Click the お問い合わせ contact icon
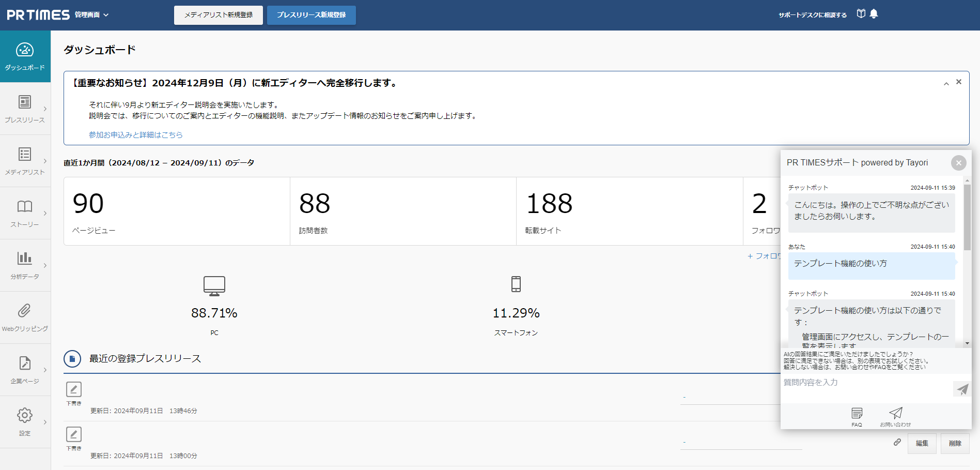The width and height of the screenshot is (980, 470). click(895, 416)
